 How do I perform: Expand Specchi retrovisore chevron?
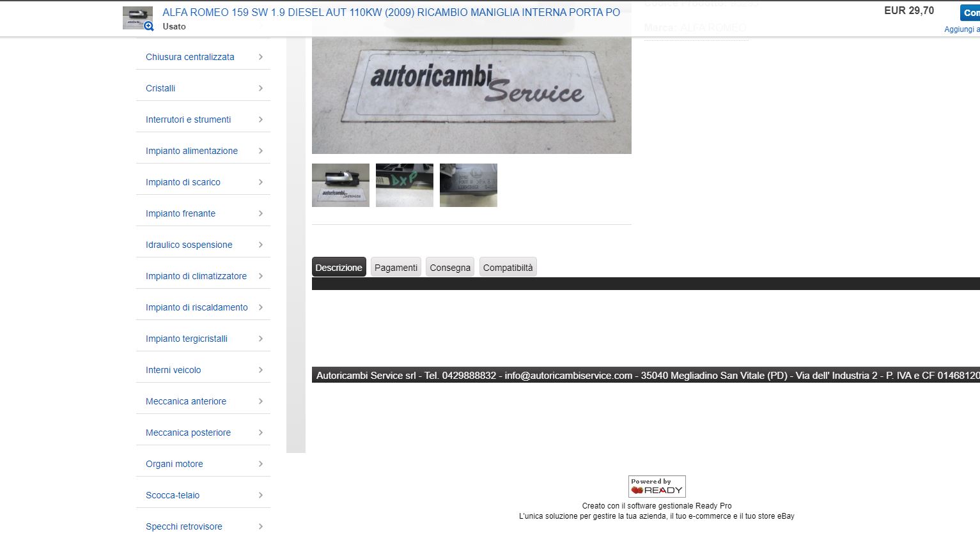coord(261,526)
